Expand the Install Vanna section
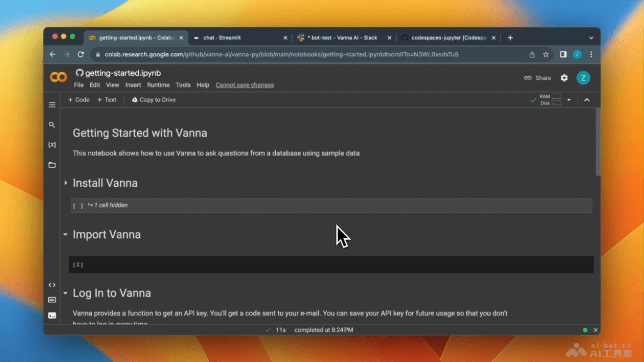This screenshot has width=644, height=362. pyautogui.click(x=65, y=183)
